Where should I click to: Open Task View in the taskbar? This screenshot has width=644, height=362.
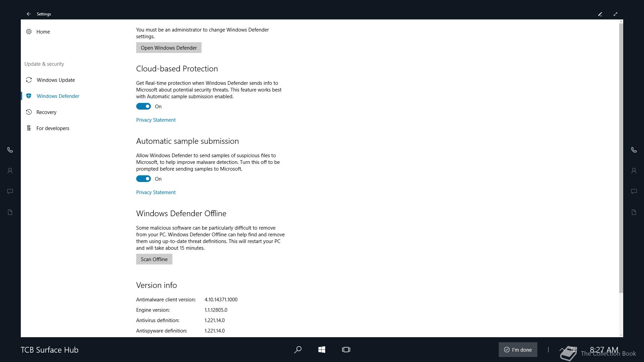click(x=346, y=350)
